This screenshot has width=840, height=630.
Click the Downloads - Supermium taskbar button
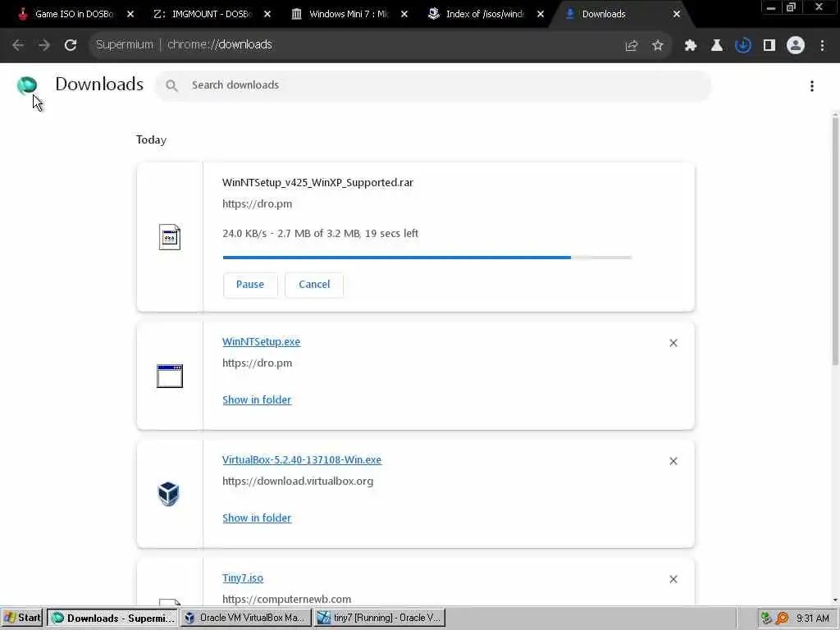pos(112,619)
